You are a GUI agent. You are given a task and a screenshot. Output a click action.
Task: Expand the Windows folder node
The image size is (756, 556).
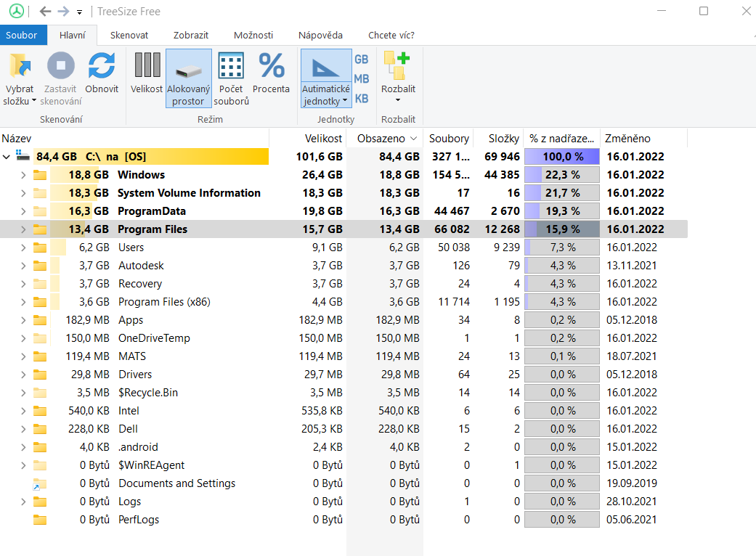[x=23, y=175]
